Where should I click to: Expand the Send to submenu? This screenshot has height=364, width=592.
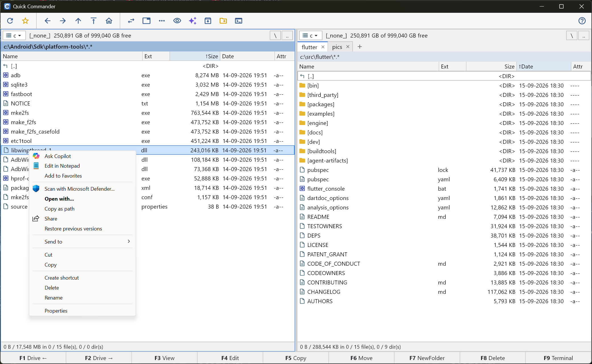(x=82, y=242)
